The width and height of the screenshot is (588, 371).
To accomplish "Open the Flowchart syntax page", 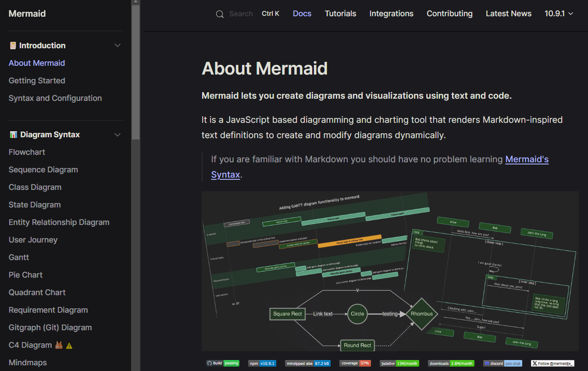I will (x=27, y=152).
